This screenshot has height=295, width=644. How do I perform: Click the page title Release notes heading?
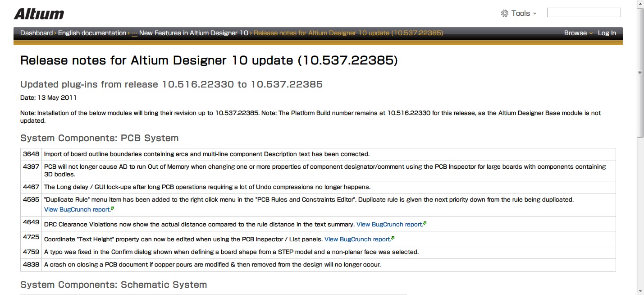coord(209,60)
